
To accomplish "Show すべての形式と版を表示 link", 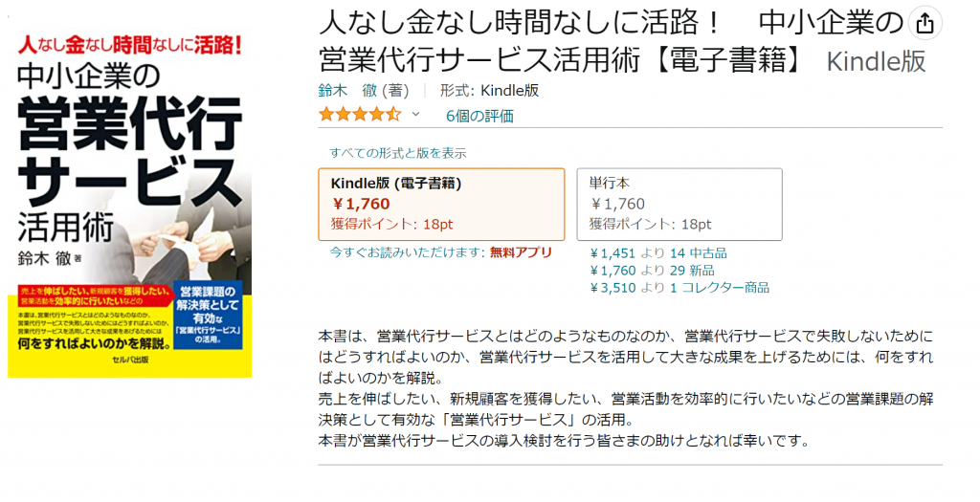I will pyautogui.click(x=397, y=153).
